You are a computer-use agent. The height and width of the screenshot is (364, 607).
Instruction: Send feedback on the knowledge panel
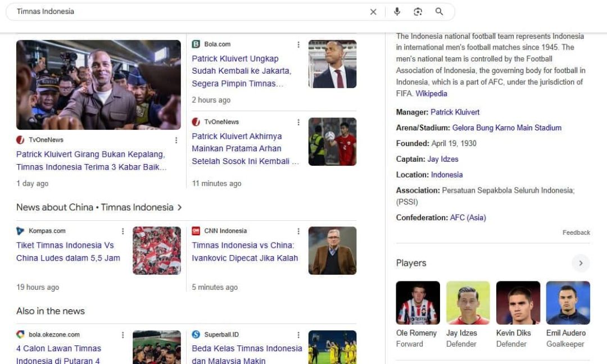(576, 232)
